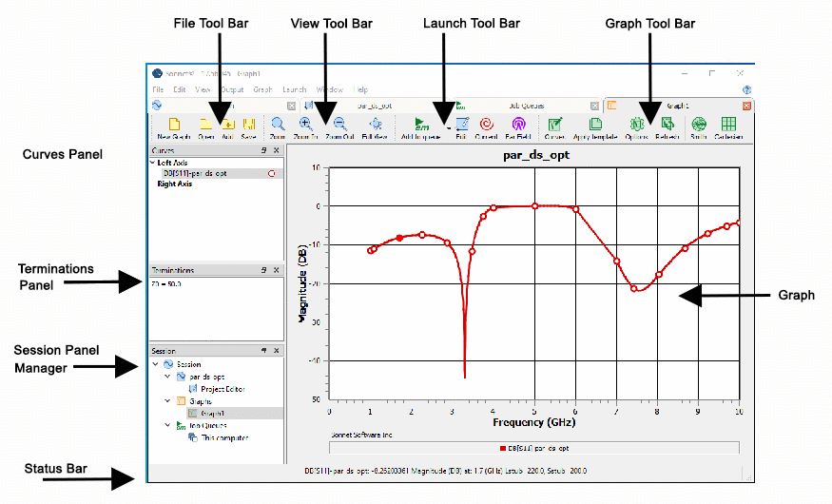Open the Smith chart icon
Viewport: 832px width, 504px height.
coord(699,127)
